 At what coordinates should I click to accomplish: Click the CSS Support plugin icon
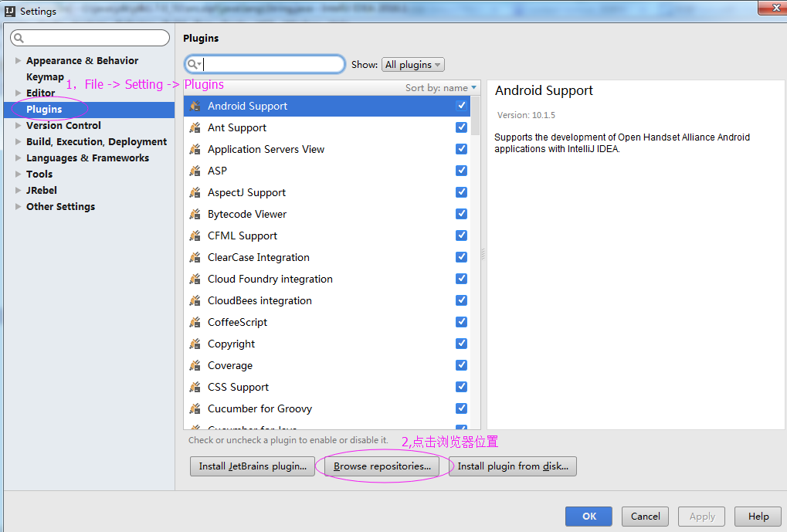coord(195,386)
